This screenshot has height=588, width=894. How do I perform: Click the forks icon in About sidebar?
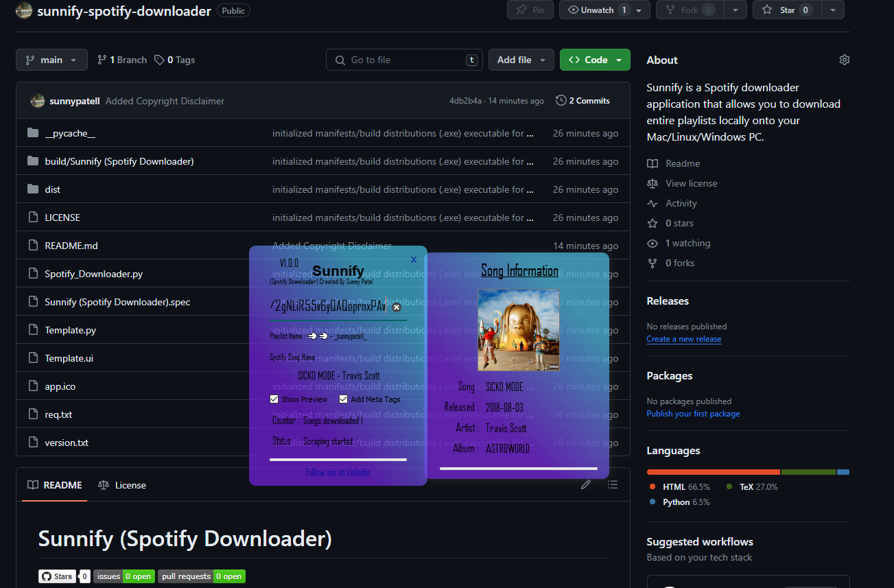(652, 263)
